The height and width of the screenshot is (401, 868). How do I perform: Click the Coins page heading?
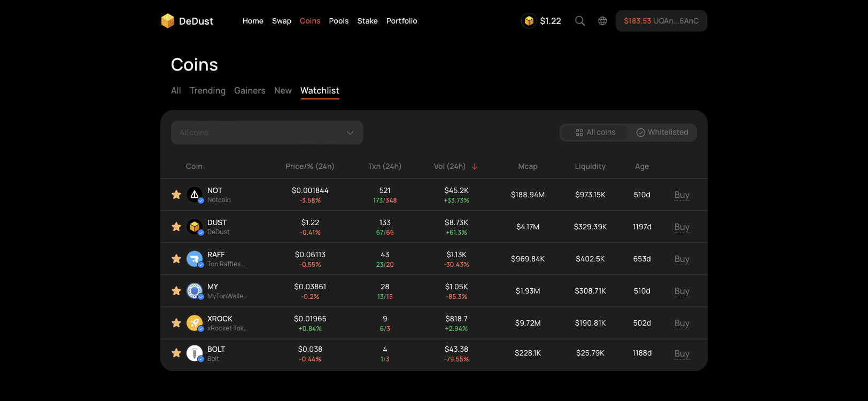[195, 65]
